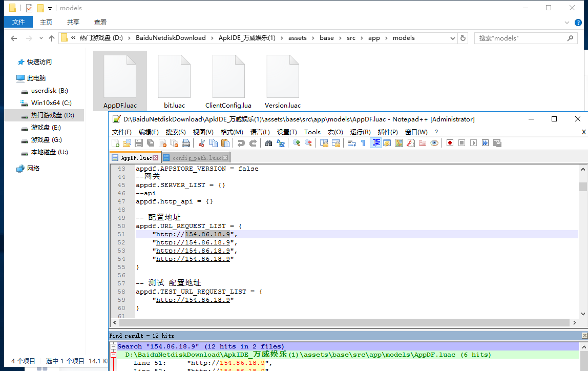Open the 视图(V) menu
The image size is (588, 371).
203,132
